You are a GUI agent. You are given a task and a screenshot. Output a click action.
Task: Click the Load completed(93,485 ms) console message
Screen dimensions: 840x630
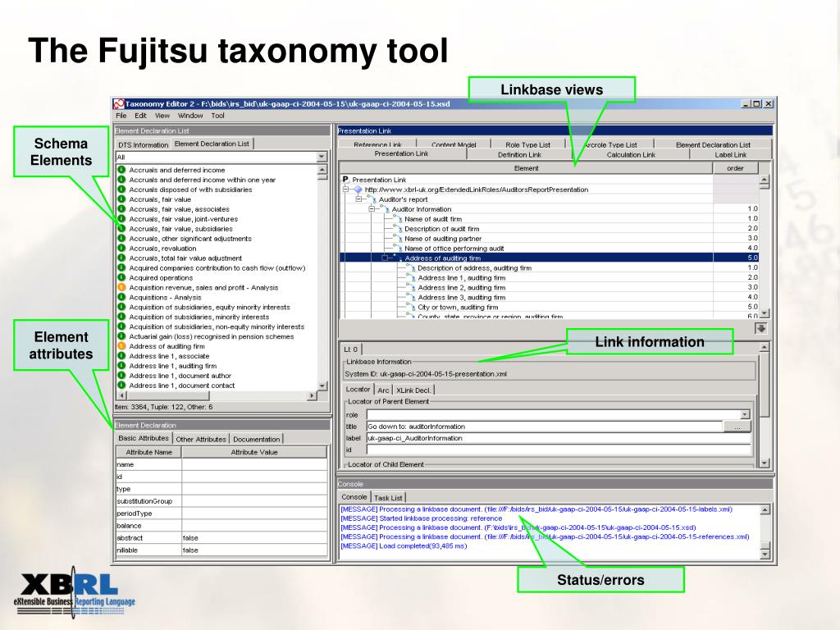pos(404,546)
